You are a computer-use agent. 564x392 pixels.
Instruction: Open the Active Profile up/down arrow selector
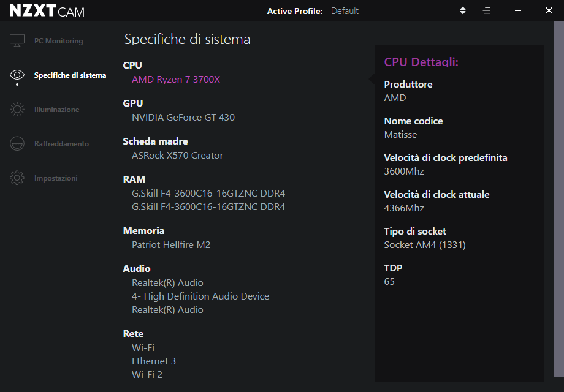coord(463,11)
